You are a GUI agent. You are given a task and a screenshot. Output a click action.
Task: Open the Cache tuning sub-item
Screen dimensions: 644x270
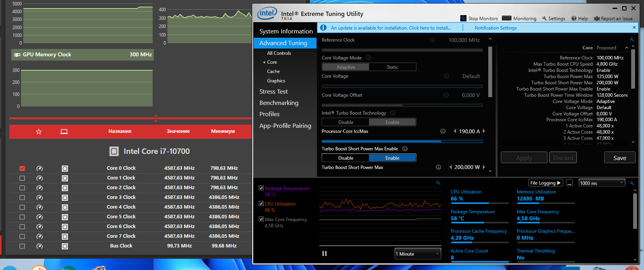click(x=273, y=71)
